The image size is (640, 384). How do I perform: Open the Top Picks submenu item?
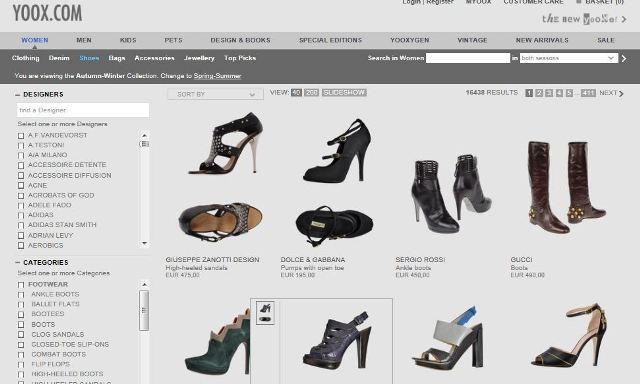pos(240,58)
